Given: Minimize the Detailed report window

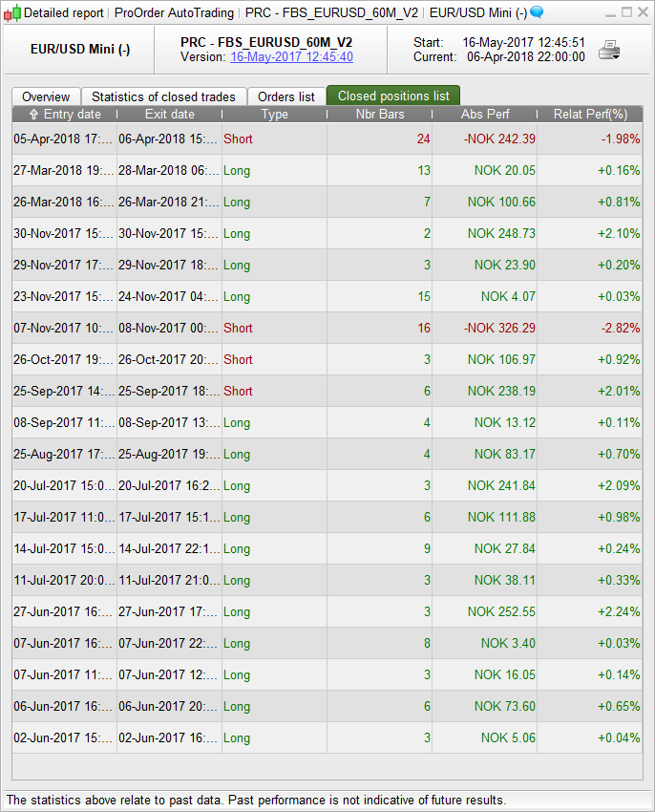Looking at the screenshot, I should tap(608, 12).
